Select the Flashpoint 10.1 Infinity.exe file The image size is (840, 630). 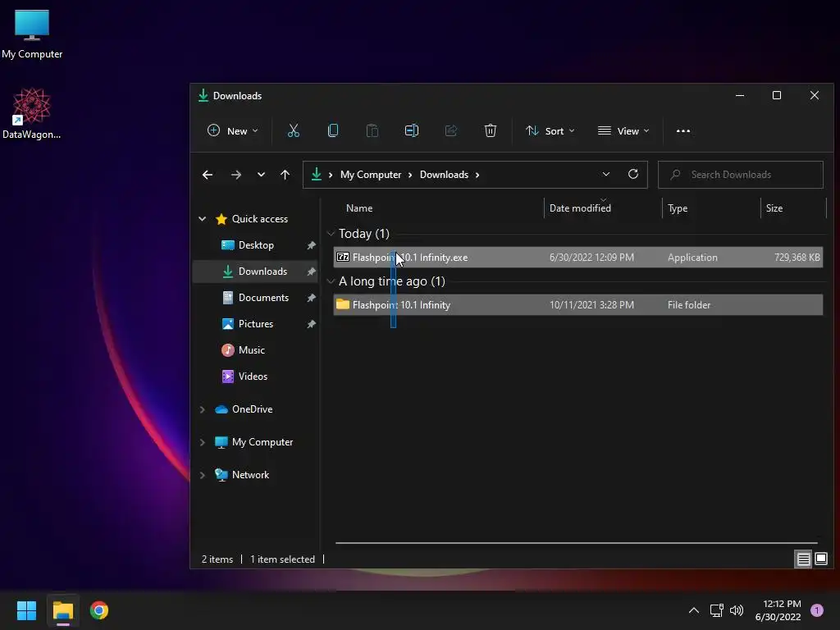pos(578,257)
